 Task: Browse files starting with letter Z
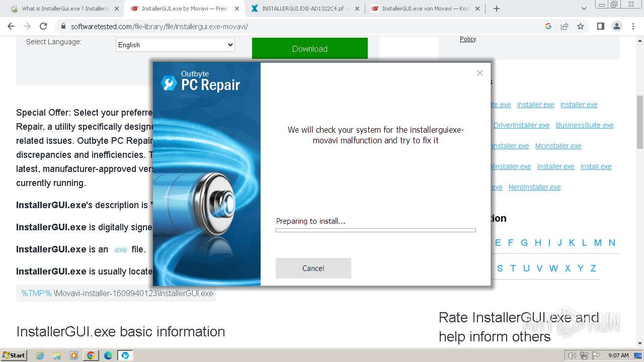point(593,268)
